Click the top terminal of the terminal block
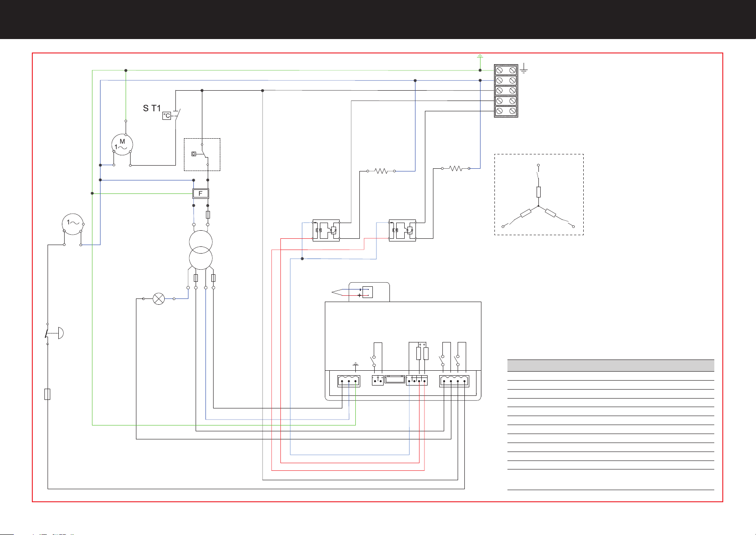This screenshot has width=756, height=535. pos(506,70)
